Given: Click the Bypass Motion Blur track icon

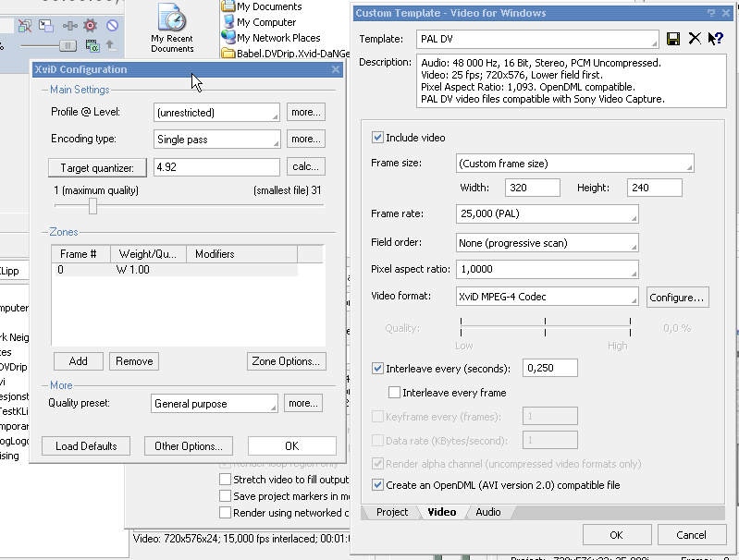Looking at the screenshot, I should tap(25, 26).
